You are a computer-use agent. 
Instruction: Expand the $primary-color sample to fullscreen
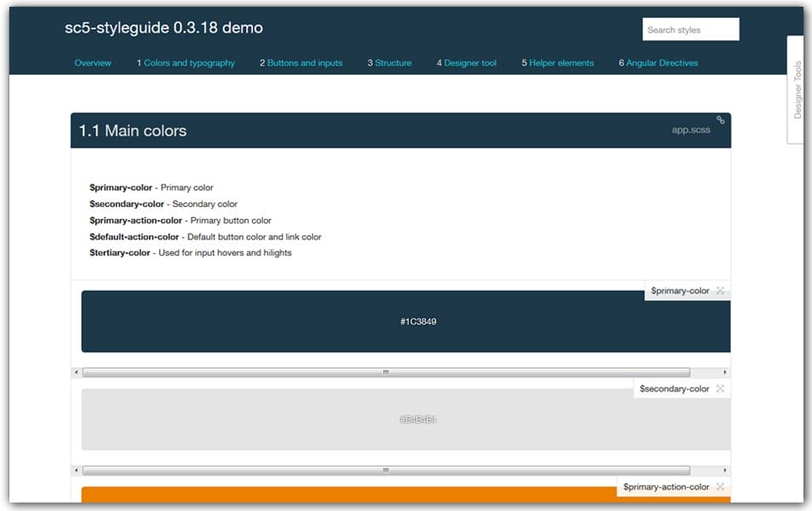(x=720, y=290)
